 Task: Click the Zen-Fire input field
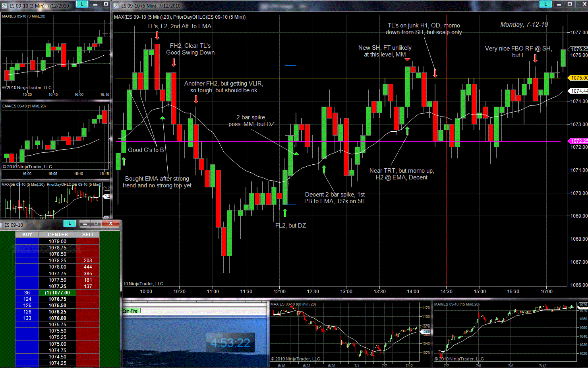pyautogui.click(x=203, y=311)
